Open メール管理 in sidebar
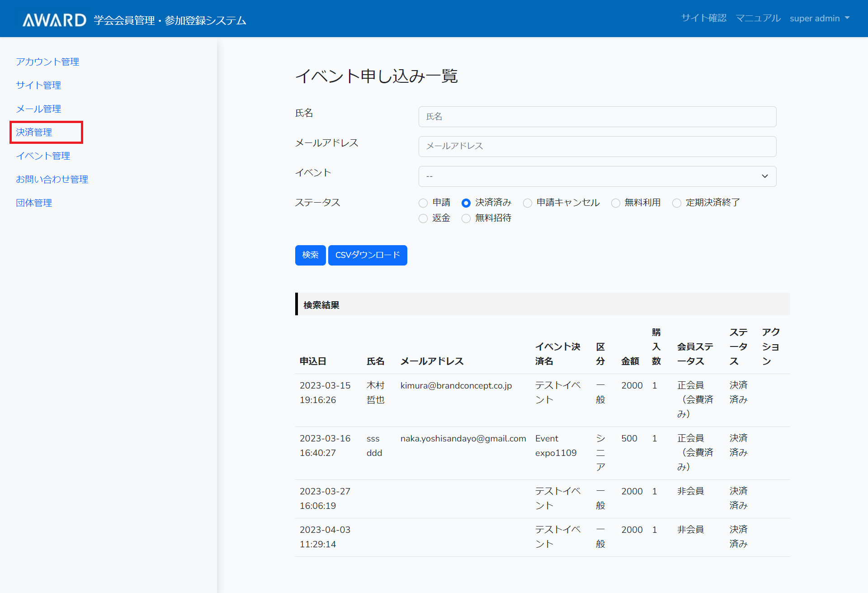 coord(38,109)
